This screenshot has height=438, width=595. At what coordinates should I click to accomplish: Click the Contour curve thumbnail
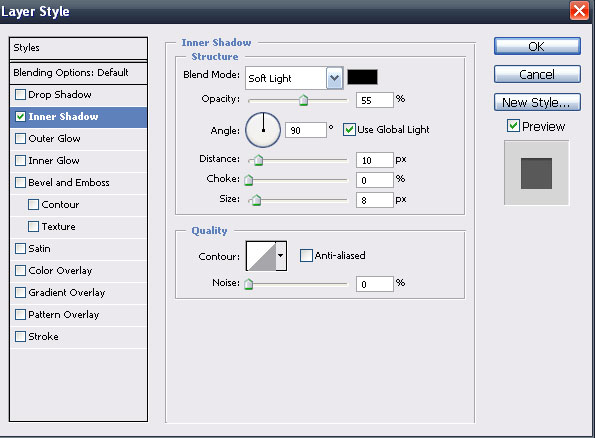261,256
